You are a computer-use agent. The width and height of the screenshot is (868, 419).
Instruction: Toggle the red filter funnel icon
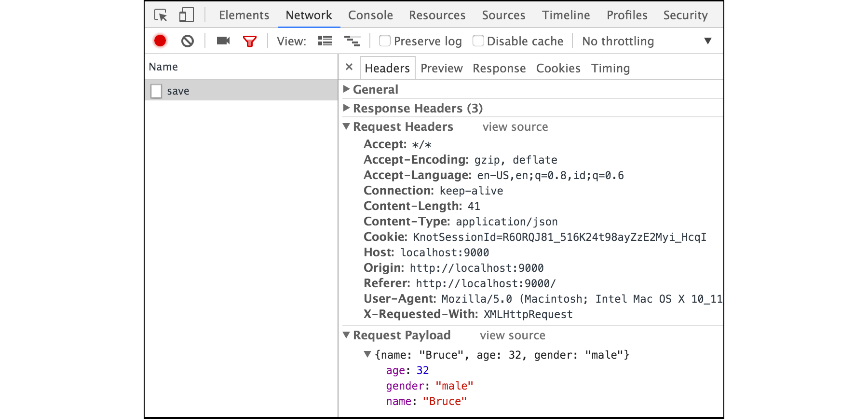click(250, 41)
